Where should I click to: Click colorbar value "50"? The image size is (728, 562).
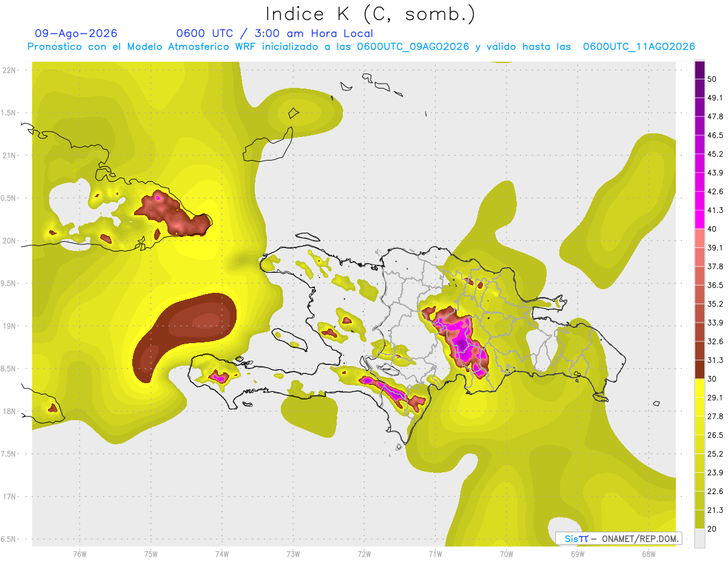pyautogui.click(x=712, y=79)
